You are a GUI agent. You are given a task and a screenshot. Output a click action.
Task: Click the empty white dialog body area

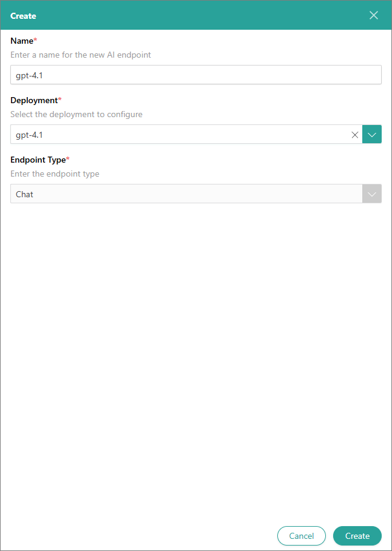click(x=195, y=364)
